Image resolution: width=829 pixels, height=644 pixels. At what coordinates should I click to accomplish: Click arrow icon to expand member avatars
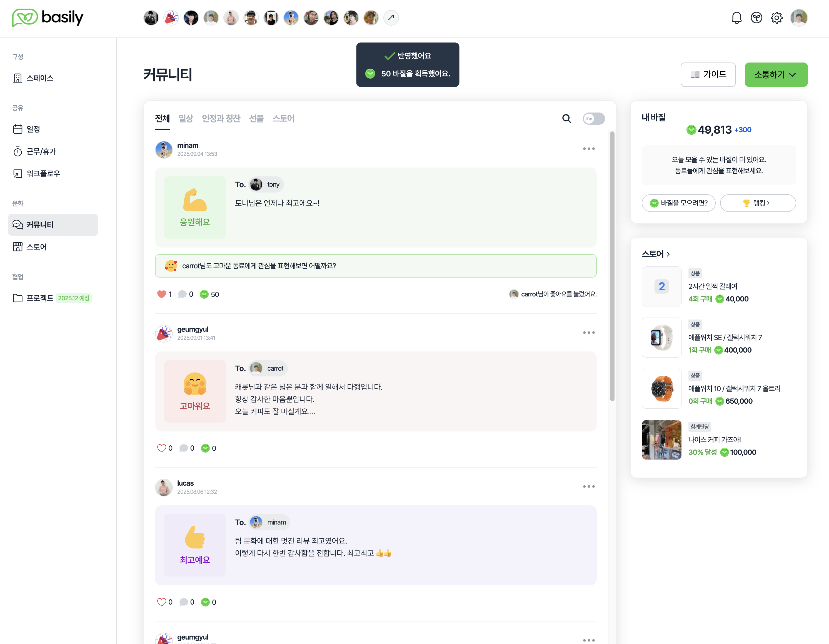[391, 18]
